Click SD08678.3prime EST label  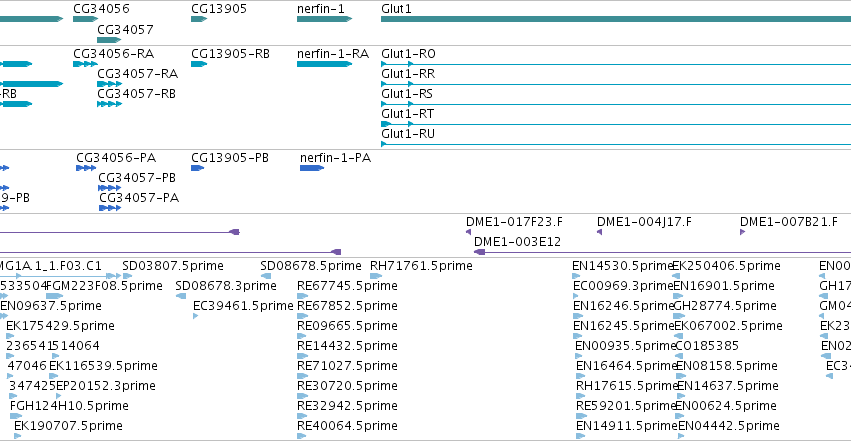(226, 286)
